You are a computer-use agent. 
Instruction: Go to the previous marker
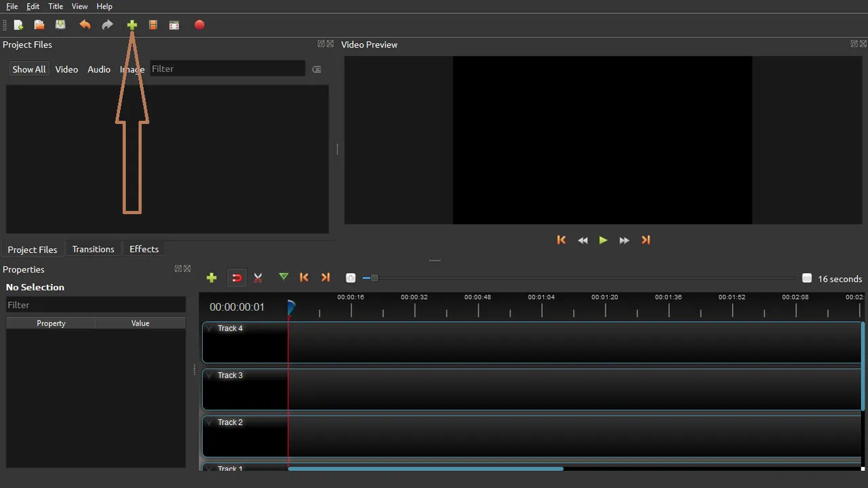[x=304, y=277]
